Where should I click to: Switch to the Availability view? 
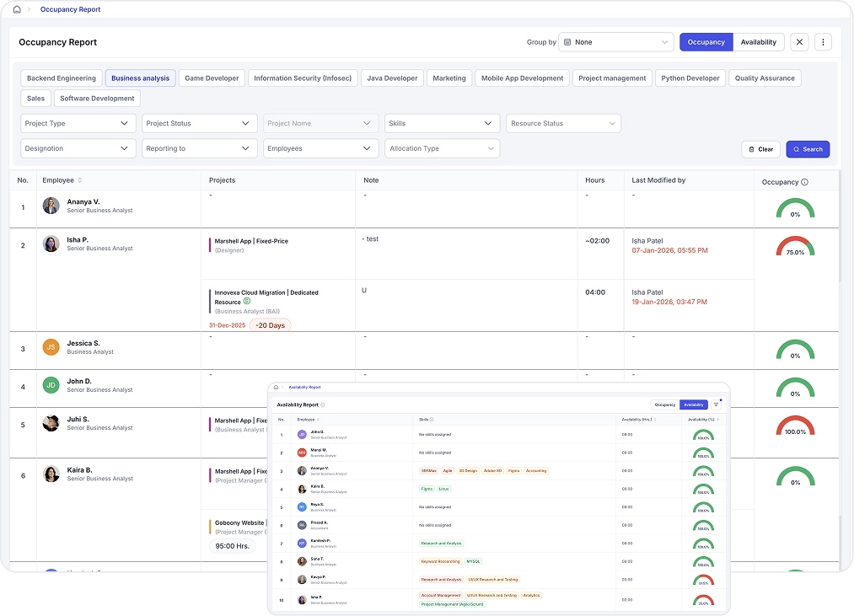[758, 42]
